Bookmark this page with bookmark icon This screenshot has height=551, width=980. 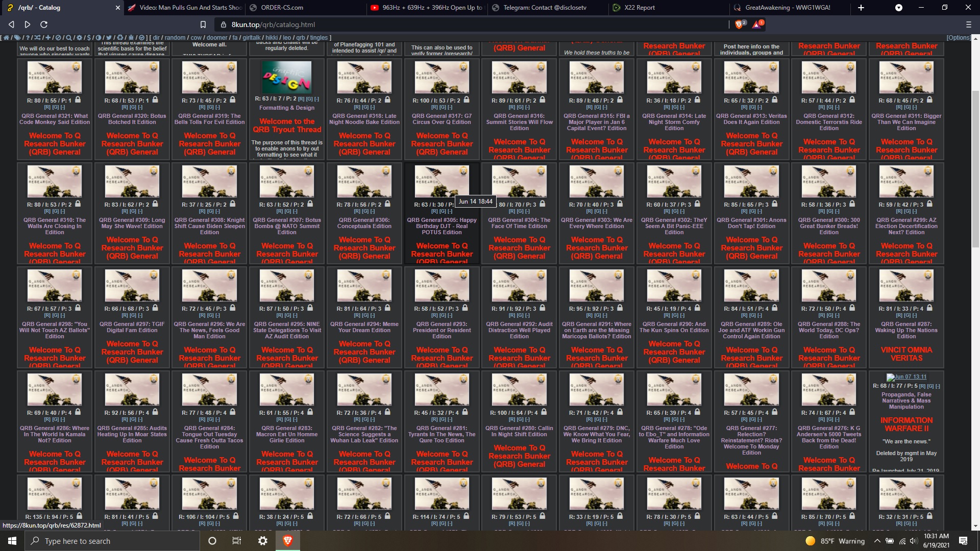pos(203,24)
